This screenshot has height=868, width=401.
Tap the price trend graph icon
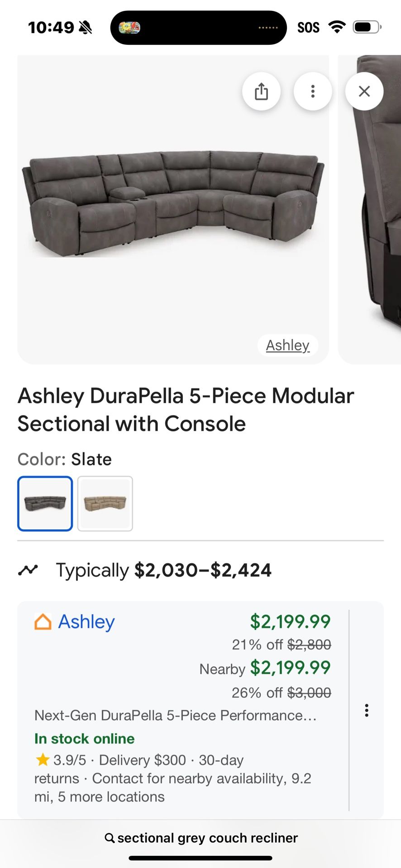[28, 570]
